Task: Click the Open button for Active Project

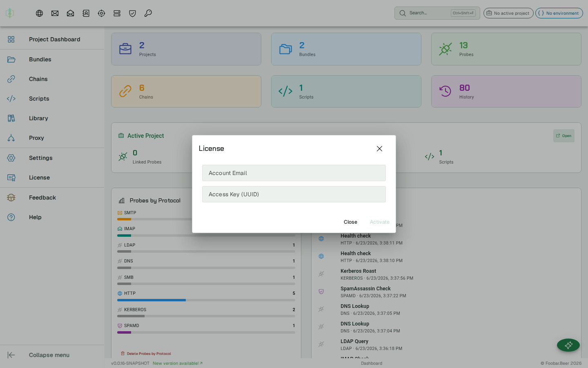Action: coord(563,136)
